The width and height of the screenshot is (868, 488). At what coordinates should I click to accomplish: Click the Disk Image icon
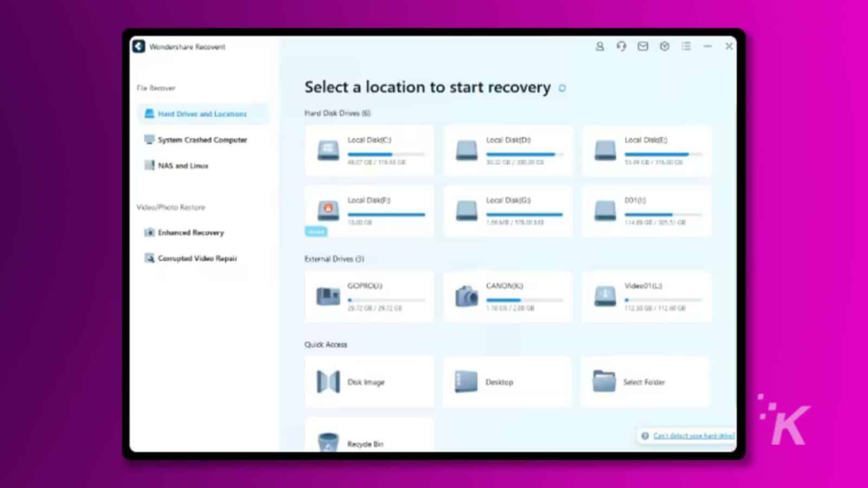pyautogui.click(x=328, y=382)
